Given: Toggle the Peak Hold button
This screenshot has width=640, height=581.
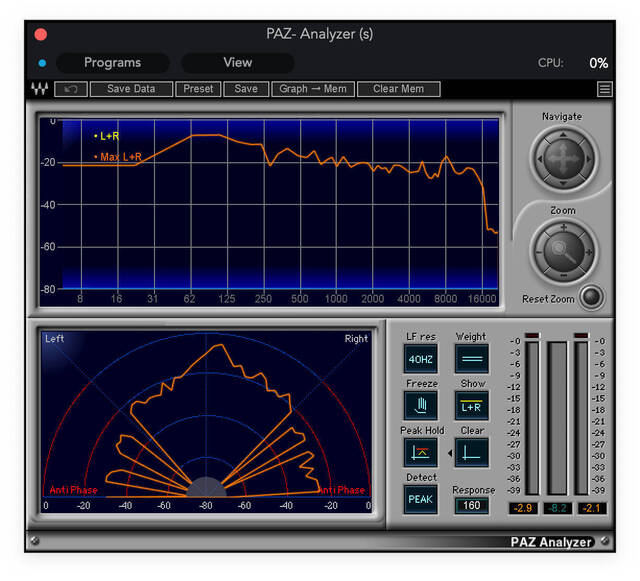Looking at the screenshot, I should (421, 453).
